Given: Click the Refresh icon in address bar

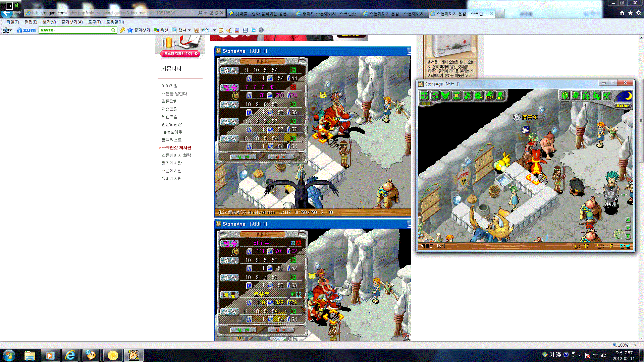Looking at the screenshot, I should [x=216, y=13].
